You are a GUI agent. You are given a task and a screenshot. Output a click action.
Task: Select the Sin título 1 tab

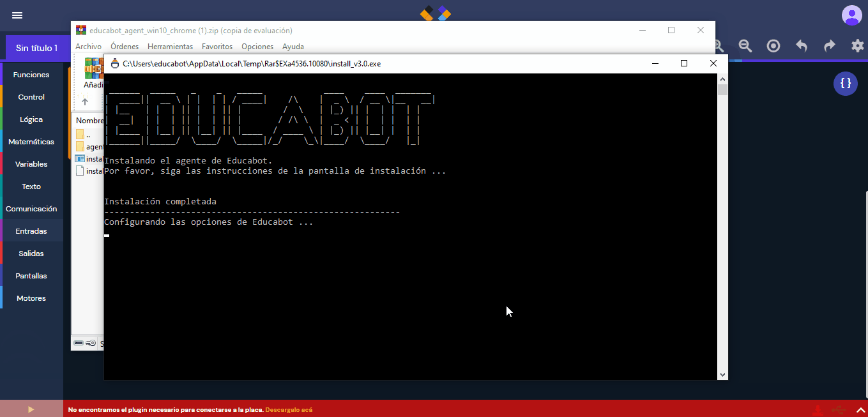(36, 48)
